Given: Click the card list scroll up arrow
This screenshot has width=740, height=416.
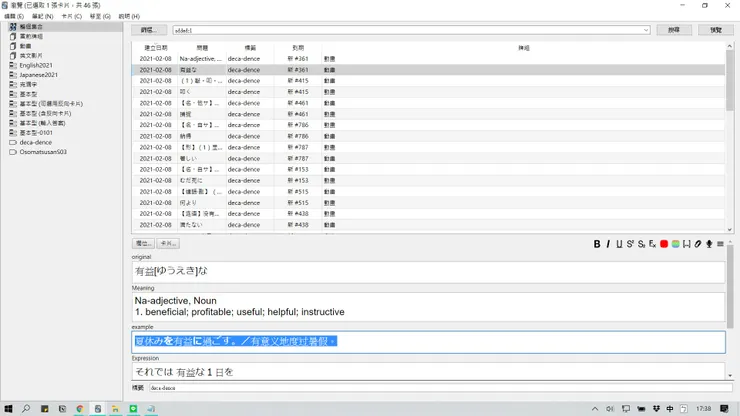Looking at the screenshot, I should coord(730,46).
